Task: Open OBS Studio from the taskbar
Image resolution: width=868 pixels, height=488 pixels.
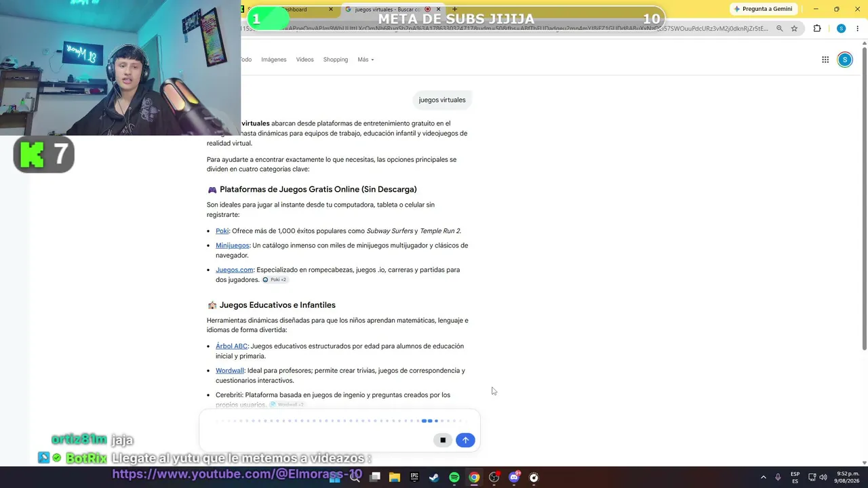Action: [494, 477]
